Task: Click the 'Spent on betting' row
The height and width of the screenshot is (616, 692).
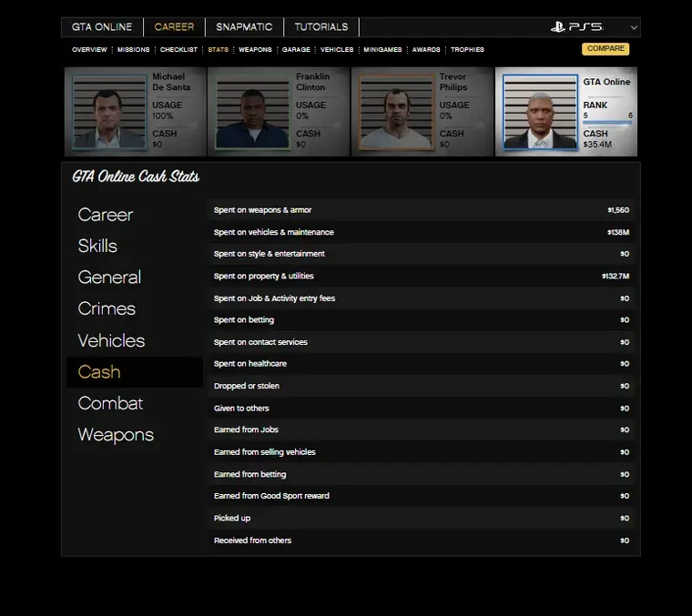Action: (422, 319)
